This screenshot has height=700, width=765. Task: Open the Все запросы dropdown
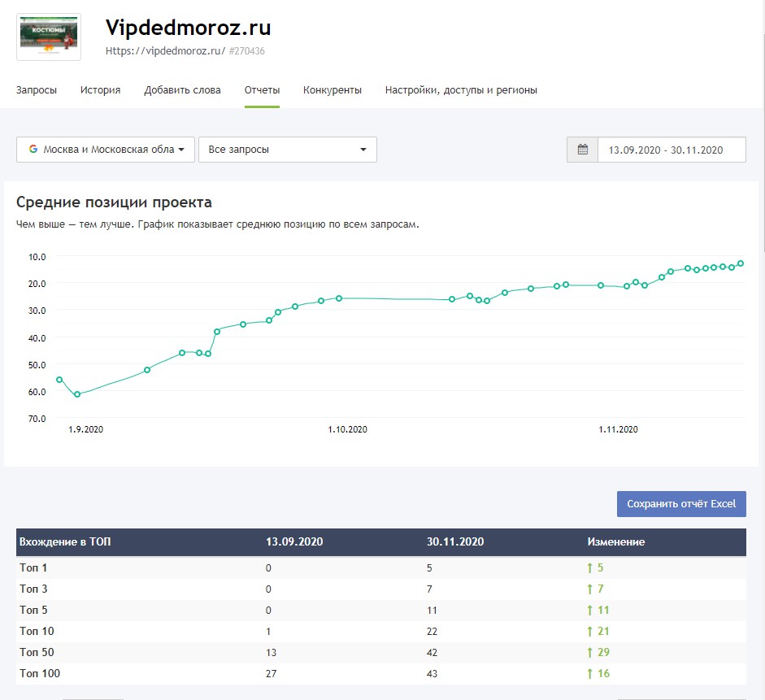(288, 150)
